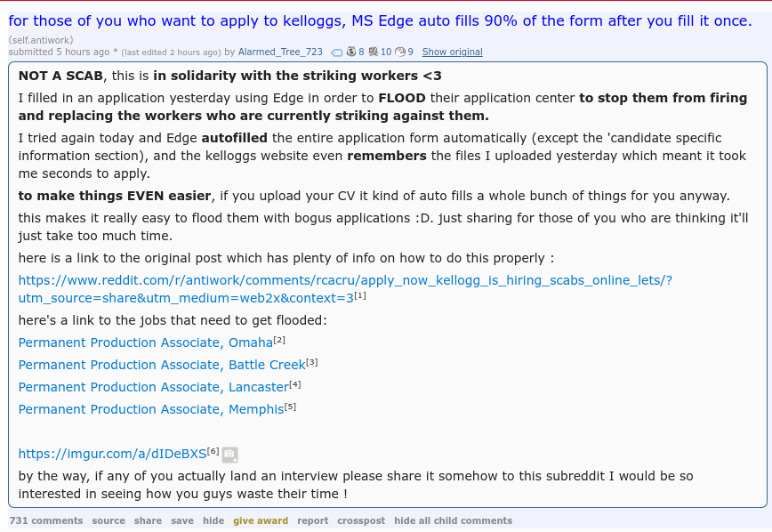Click the share button under post
This screenshot has height=532, width=772.
[148, 520]
